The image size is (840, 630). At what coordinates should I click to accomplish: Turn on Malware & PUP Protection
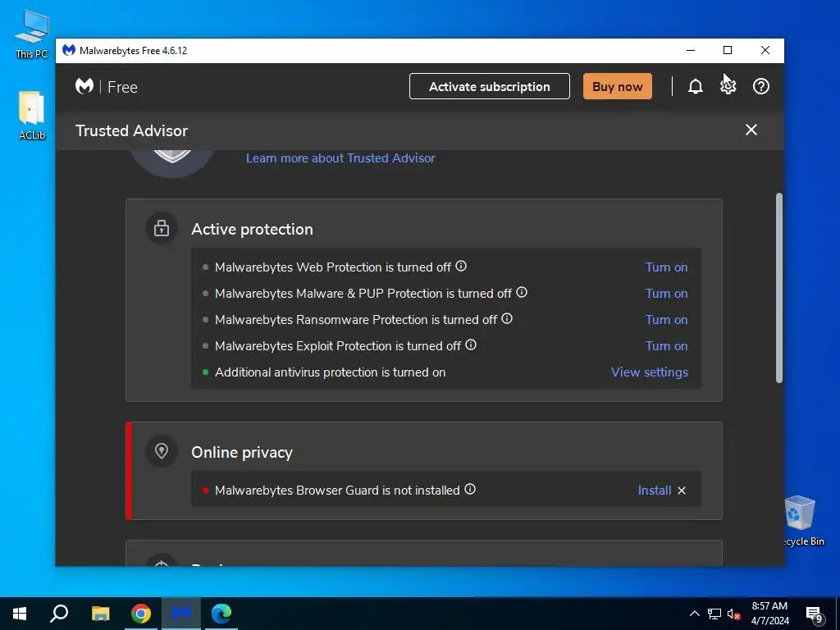pyautogui.click(x=666, y=294)
